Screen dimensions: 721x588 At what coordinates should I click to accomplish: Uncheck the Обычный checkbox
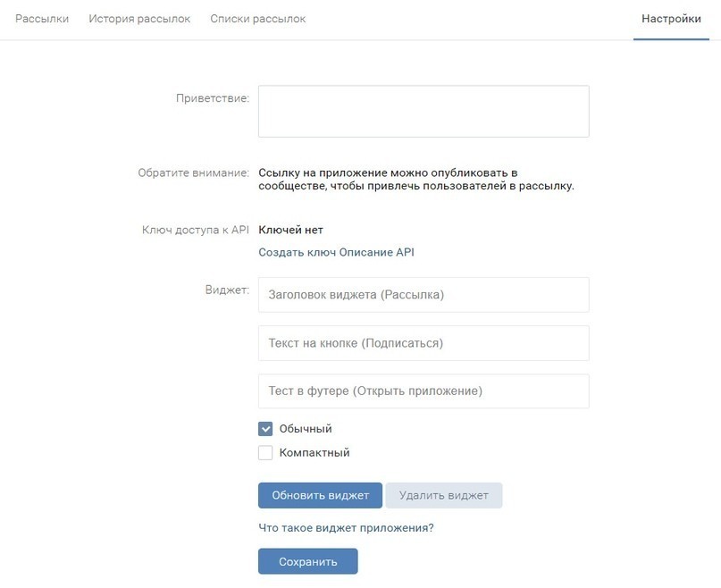point(265,429)
